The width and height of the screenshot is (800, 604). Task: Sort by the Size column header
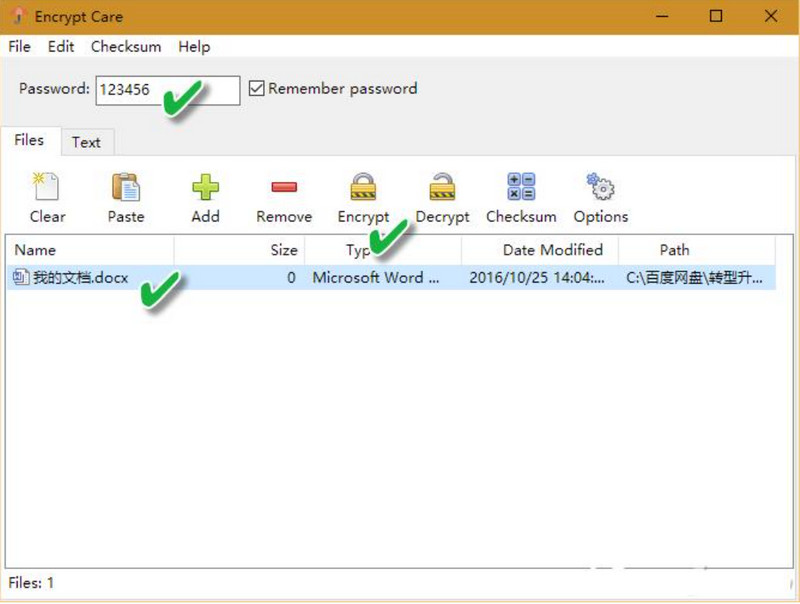(x=239, y=250)
